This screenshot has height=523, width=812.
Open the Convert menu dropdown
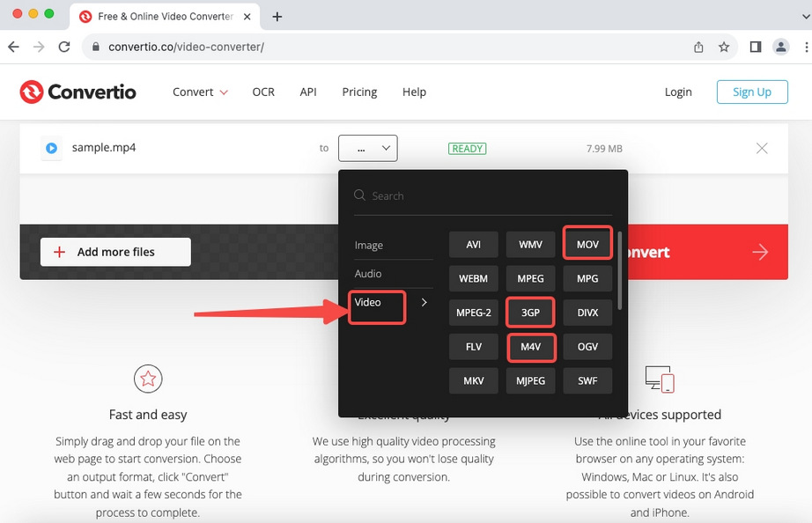click(x=200, y=92)
